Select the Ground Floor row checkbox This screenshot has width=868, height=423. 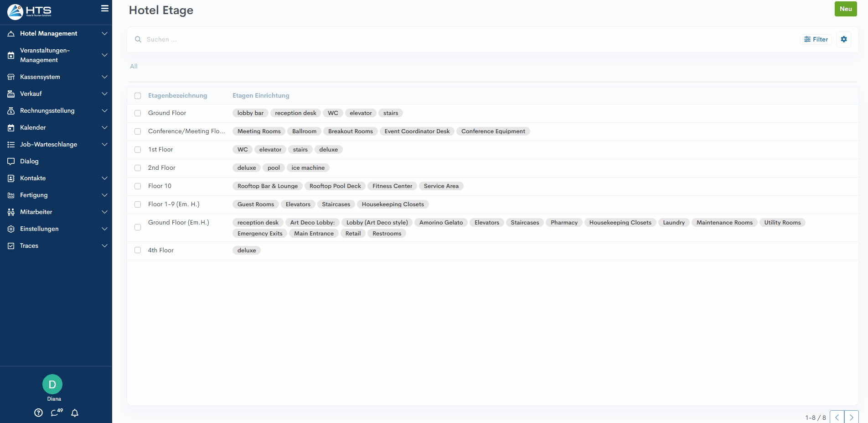click(x=138, y=113)
